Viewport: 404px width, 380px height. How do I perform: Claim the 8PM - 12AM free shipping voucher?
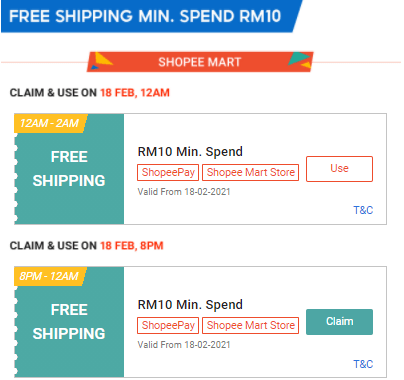coord(339,322)
